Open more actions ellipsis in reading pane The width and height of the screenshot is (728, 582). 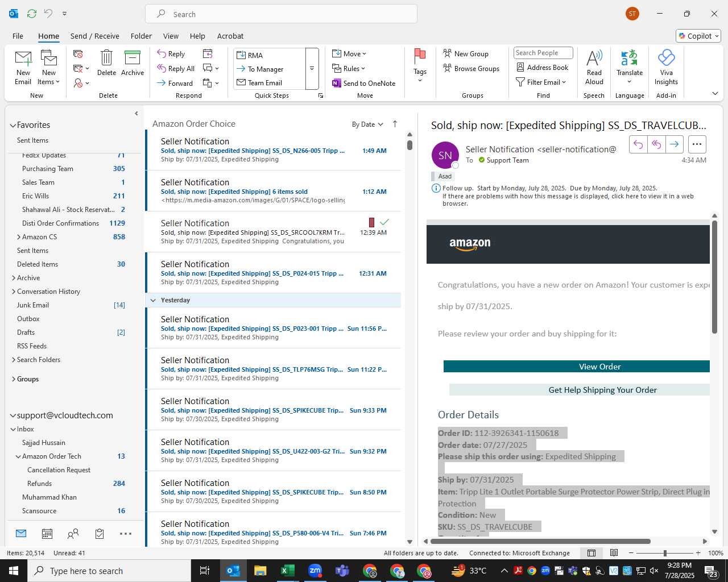click(697, 144)
